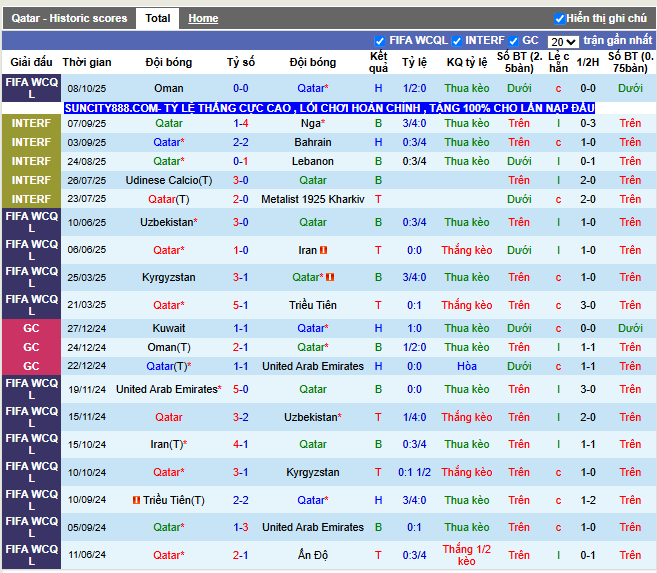Open the United Arab Emirates 5-0 score
Viewport: 657px width, 573px height.
click(x=241, y=389)
